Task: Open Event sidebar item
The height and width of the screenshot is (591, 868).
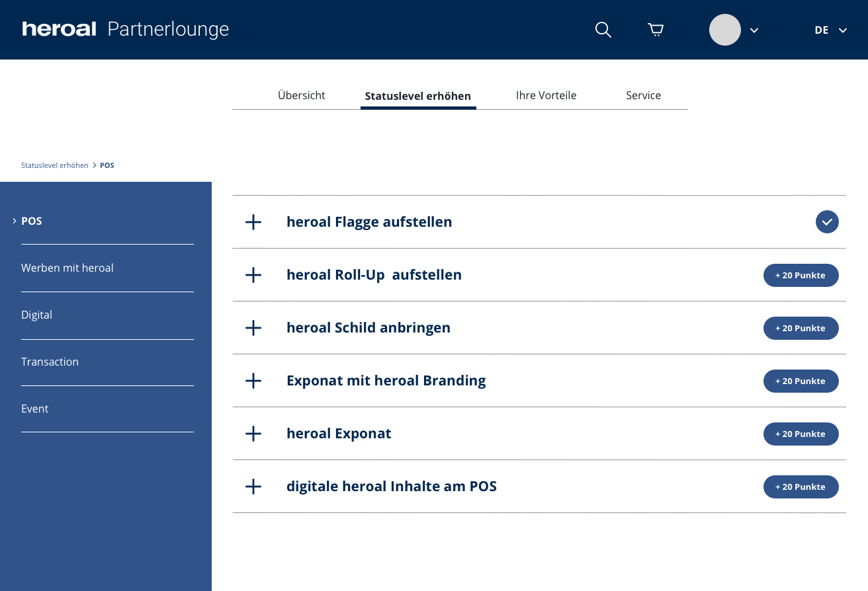Action: [x=34, y=409]
